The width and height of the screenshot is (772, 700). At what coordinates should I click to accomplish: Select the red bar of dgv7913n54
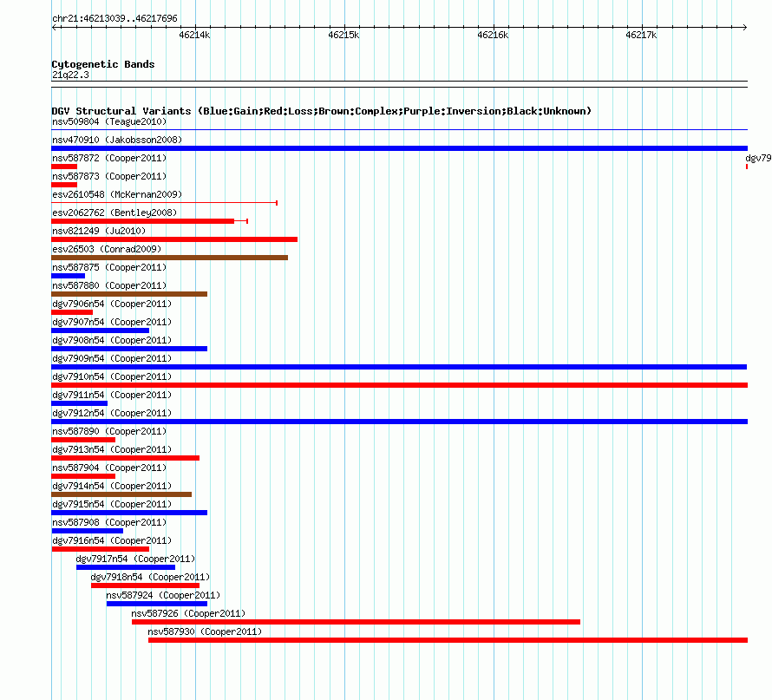[126, 458]
